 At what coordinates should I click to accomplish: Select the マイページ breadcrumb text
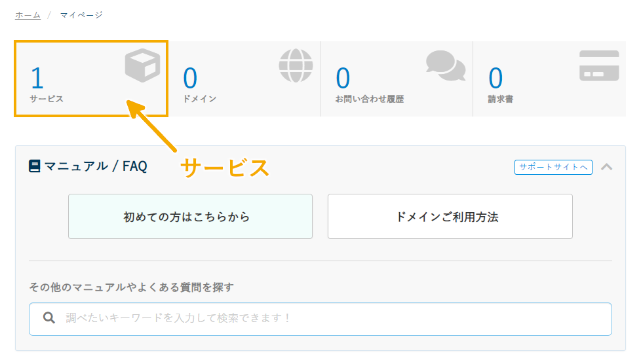[x=81, y=15]
